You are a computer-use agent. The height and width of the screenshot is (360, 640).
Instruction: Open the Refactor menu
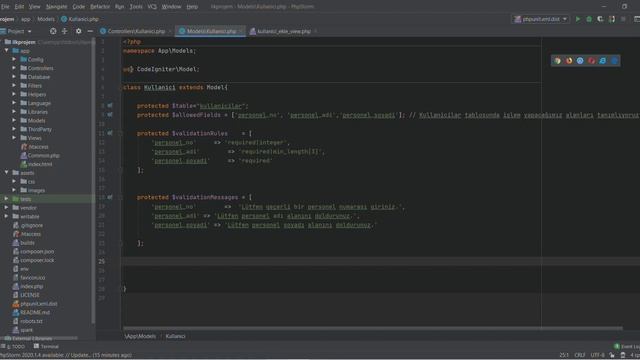tap(100, 7)
